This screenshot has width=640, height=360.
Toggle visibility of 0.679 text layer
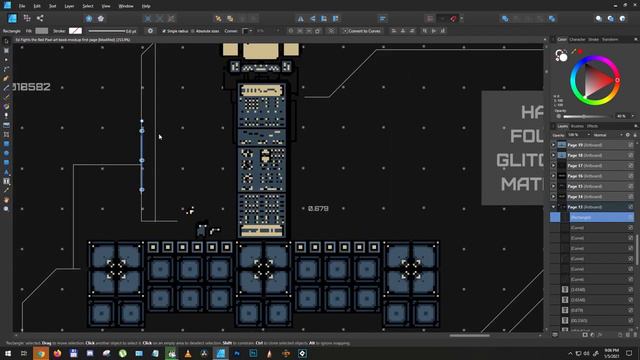pos(631,310)
